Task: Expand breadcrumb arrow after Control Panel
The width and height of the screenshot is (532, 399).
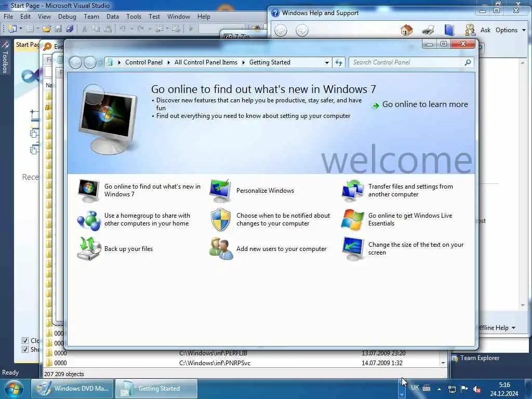Action: (169, 62)
